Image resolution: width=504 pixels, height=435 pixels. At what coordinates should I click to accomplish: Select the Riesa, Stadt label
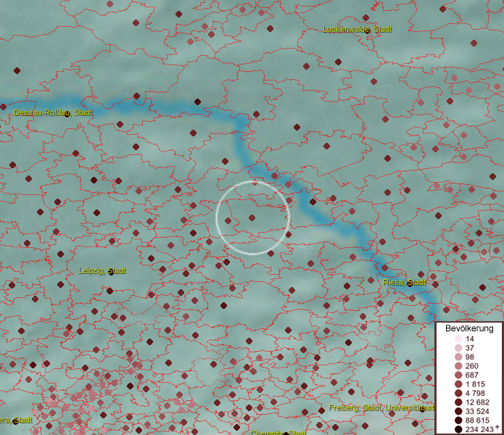(x=405, y=283)
